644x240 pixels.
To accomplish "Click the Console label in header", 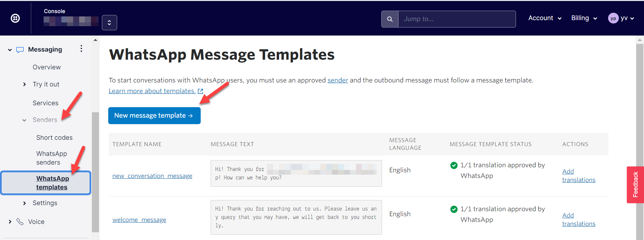I will (54, 11).
